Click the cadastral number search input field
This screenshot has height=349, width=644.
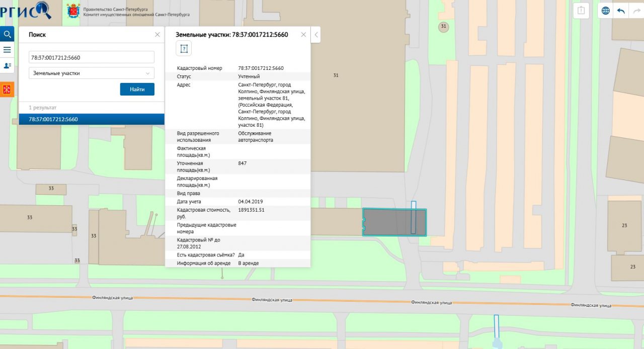click(92, 57)
